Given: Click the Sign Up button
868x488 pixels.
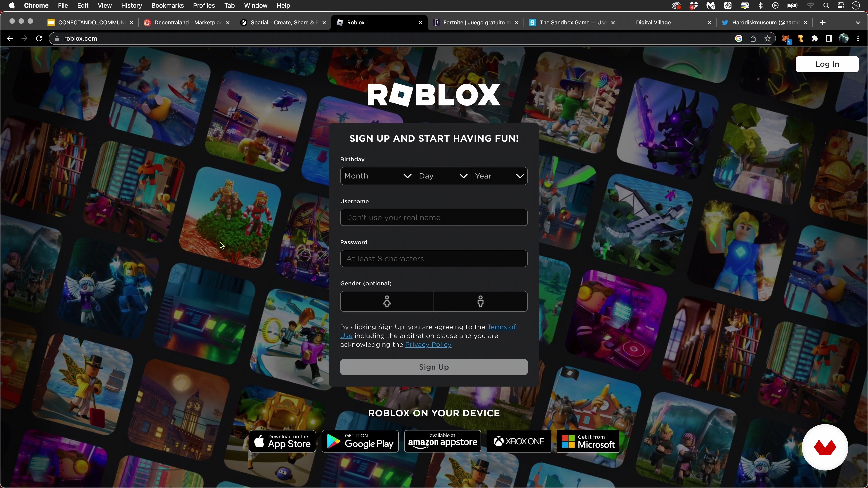Looking at the screenshot, I should pyautogui.click(x=434, y=367).
